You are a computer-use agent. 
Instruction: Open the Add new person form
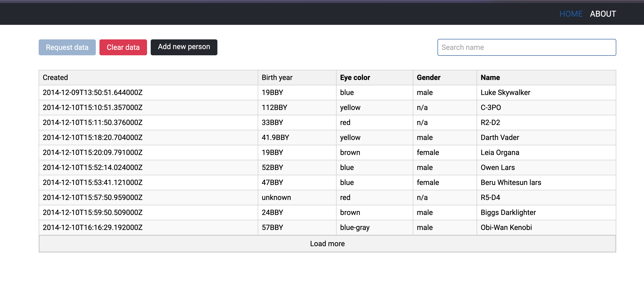click(184, 47)
